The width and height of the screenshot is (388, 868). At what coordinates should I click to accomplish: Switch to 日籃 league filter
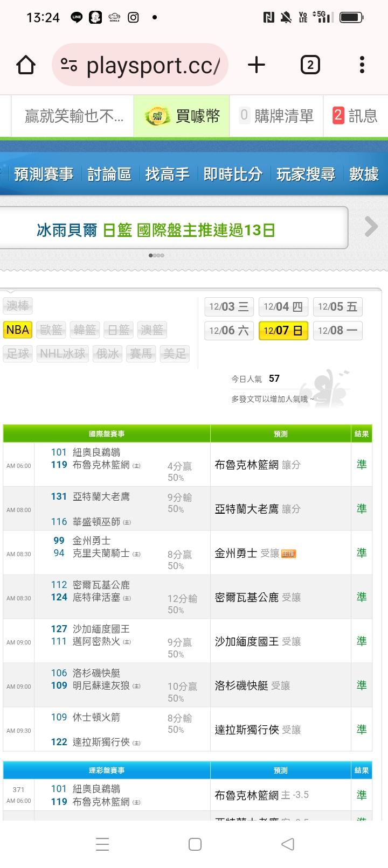[x=118, y=330]
